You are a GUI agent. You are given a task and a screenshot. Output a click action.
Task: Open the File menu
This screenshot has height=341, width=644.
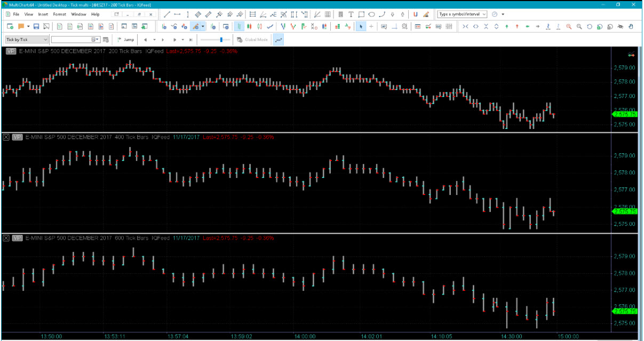click(16, 14)
